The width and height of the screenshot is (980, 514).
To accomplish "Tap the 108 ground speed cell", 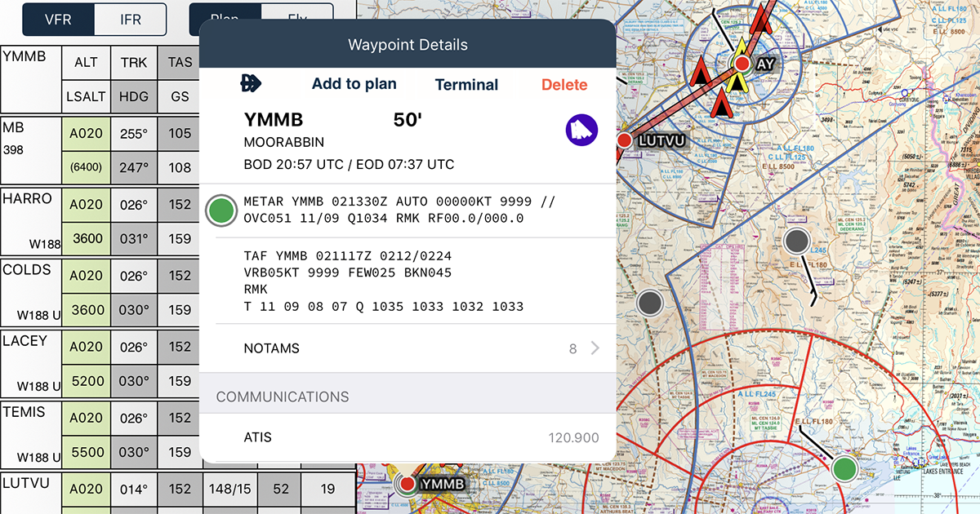I will point(180,168).
